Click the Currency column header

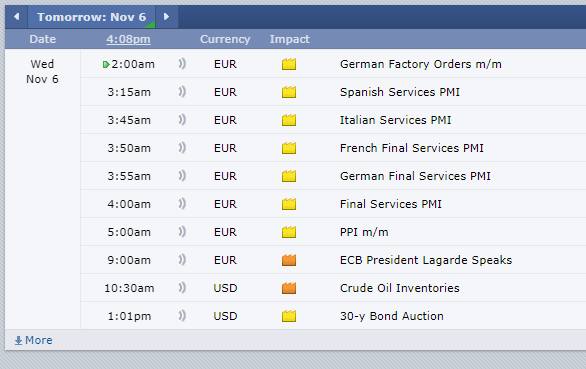pyautogui.click(x=225, y=39)
